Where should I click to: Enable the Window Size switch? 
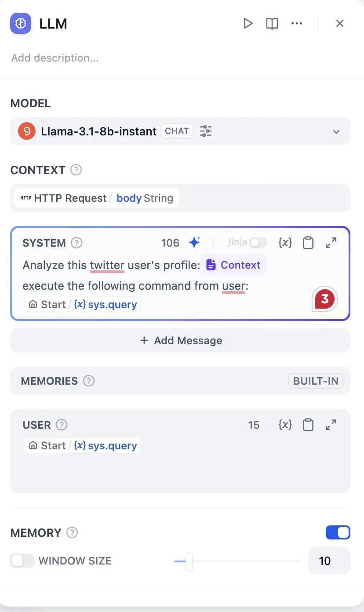click(x=22, y=561)
